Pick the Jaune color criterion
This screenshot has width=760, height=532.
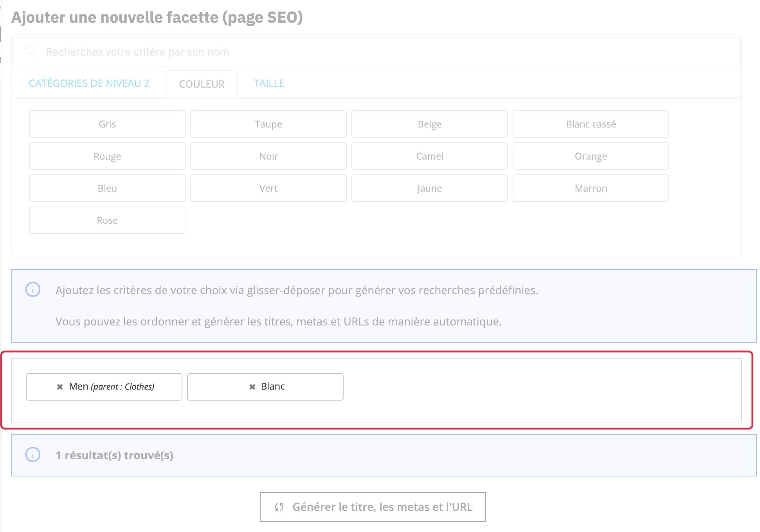click(430, 188)
